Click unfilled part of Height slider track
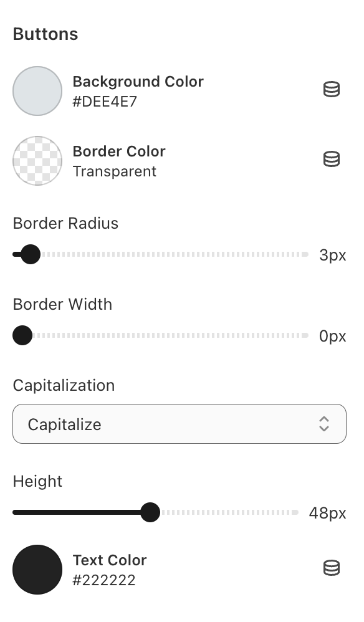 point(229,512)
